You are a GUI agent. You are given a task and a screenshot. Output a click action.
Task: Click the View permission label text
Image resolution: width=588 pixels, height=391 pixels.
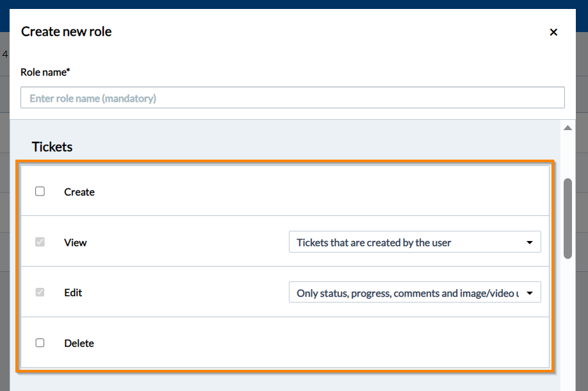(x=75, y=242)
